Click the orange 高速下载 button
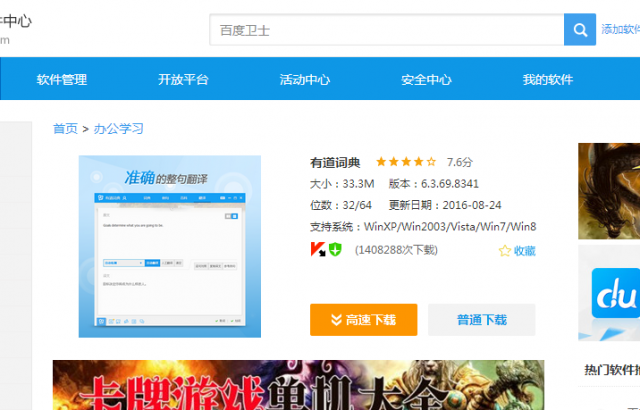640x410 pixels. coord(364,319)
